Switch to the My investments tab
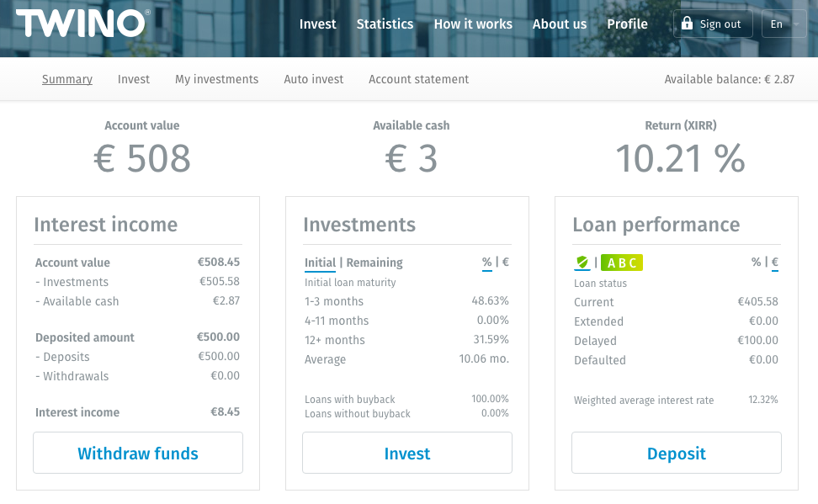 coord(216,79)
